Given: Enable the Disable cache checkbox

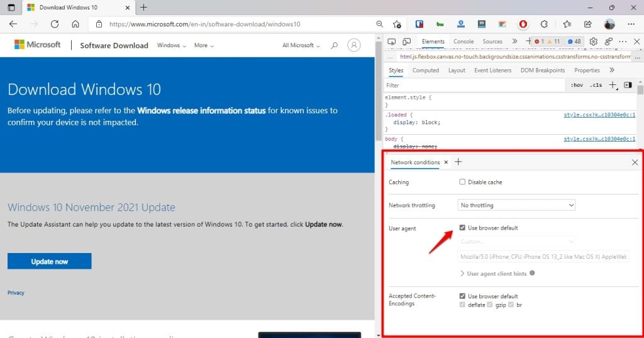Looking at the screenshot, I should (462, 182).
